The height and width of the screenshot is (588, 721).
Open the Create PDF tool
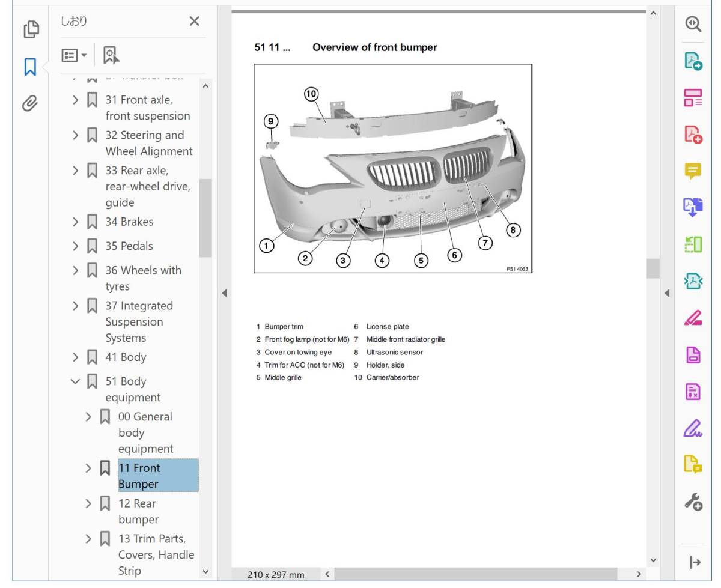693,134
